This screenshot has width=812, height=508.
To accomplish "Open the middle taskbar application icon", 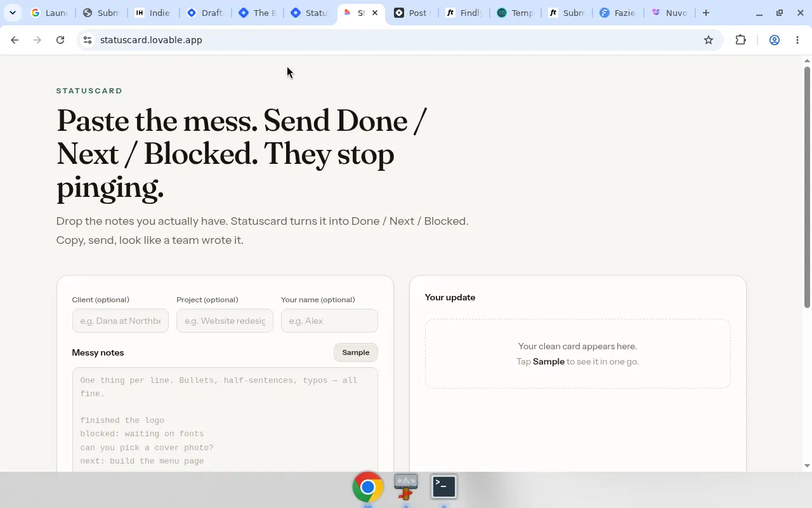I will pyautogui.click(x=406, y=487).
